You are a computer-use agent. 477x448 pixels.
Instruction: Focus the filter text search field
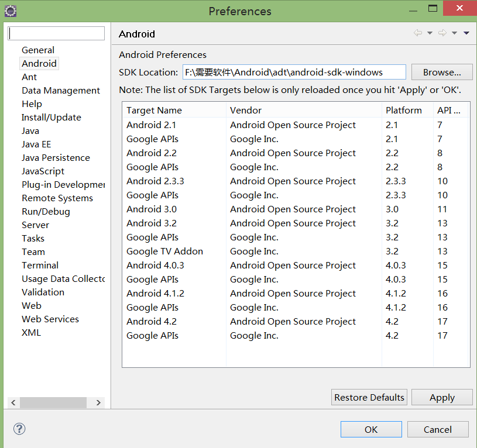(x=56, y=33)
